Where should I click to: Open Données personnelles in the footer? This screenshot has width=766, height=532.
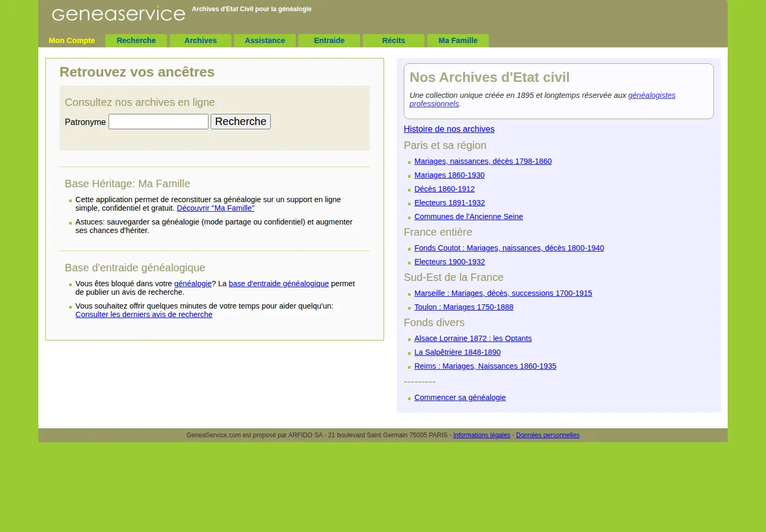click(x=548, y=435)
